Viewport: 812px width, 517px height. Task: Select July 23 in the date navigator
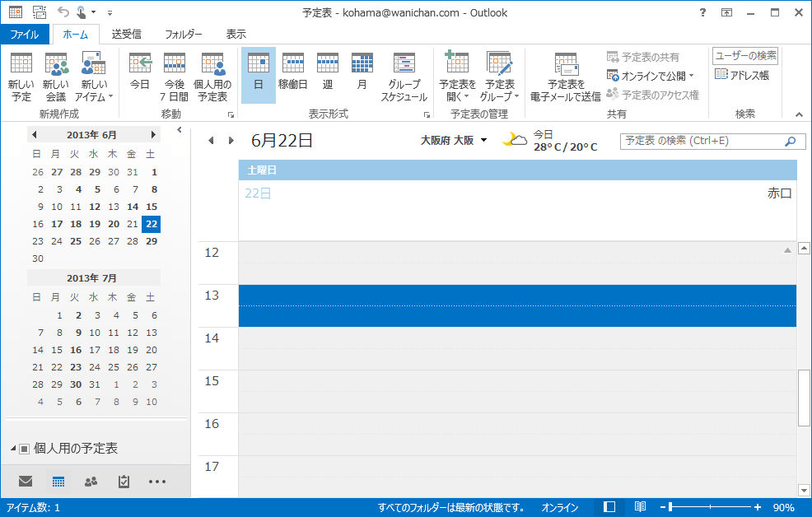click(x=76, y=367)
